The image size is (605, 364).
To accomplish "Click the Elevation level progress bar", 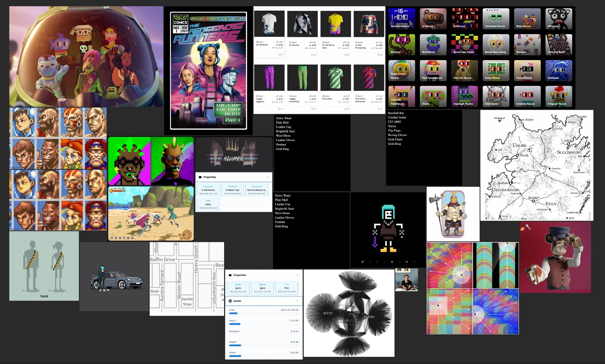I will (263, 335).
